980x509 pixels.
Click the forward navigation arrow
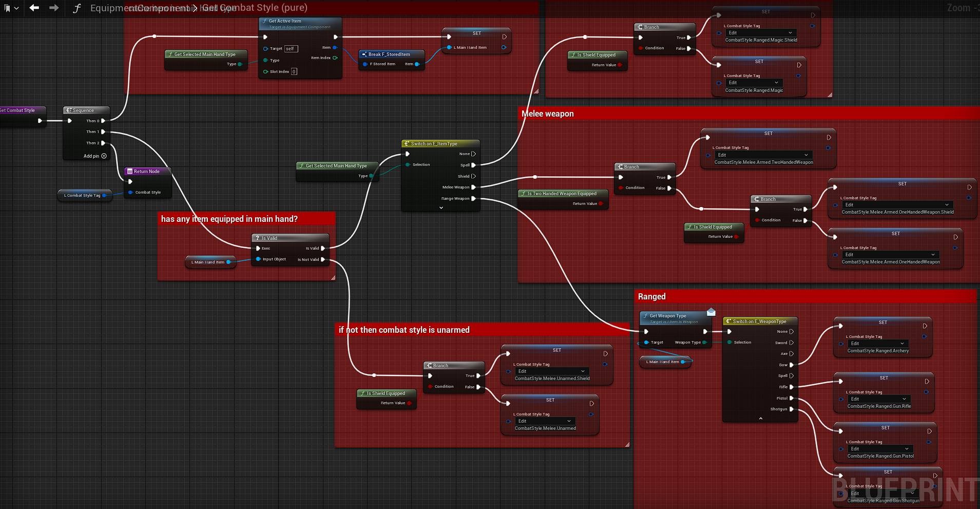click(x=53, y=8)
